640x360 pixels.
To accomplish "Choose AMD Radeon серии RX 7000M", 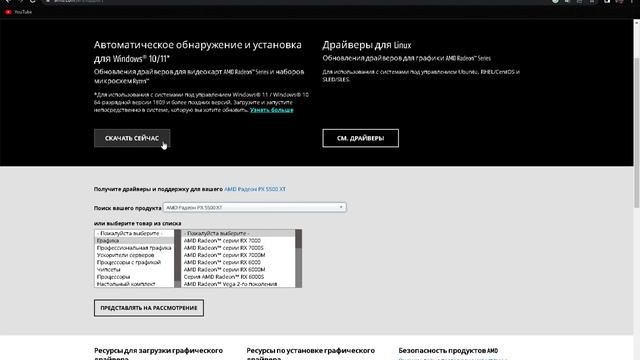I will [x=238, y=255].
